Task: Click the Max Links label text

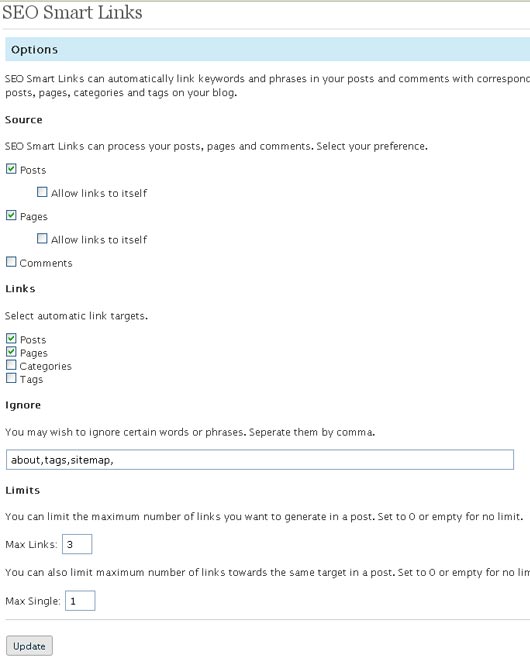Action: [x=31, y=545]
